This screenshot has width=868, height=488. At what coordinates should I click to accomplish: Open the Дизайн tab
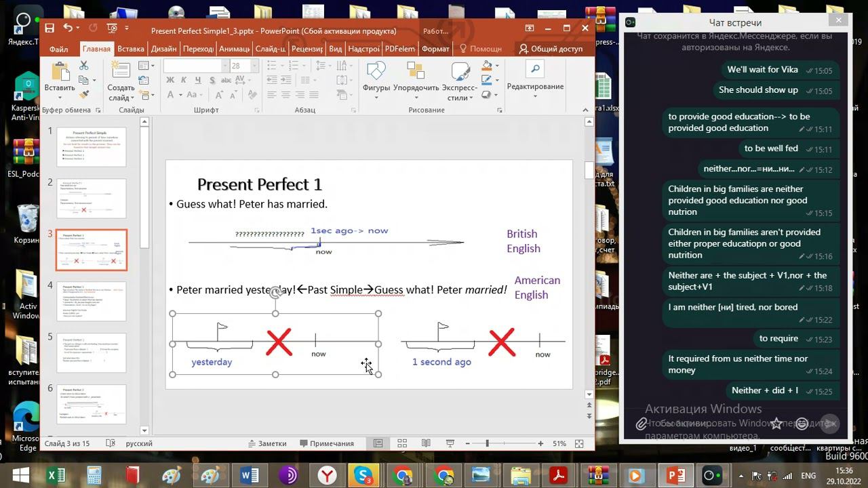point(163,49)
